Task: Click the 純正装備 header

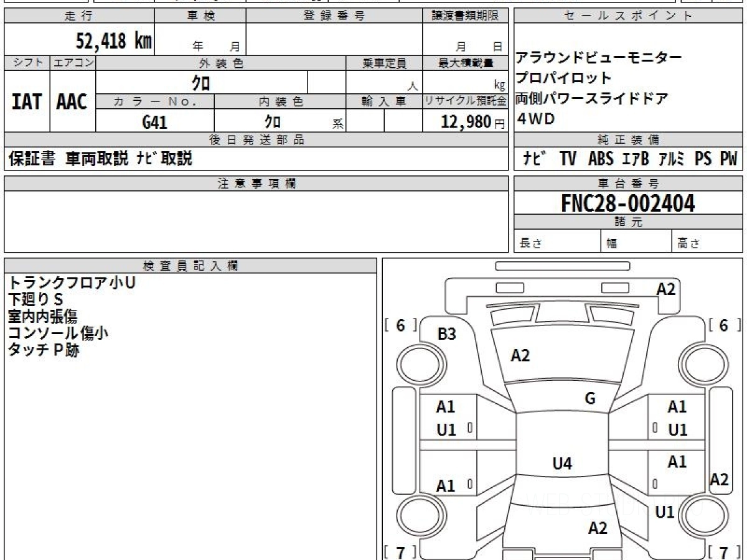Action: coord(629,140)
